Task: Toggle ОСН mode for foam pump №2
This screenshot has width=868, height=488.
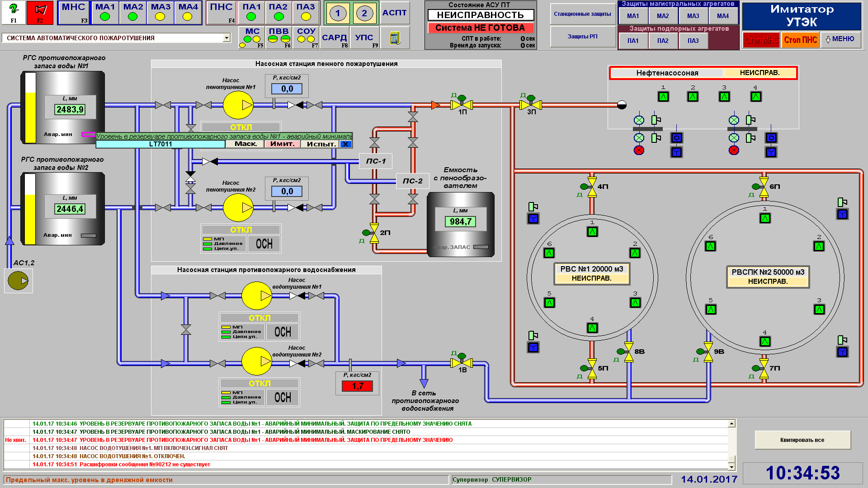Action: tap(264, 244)
